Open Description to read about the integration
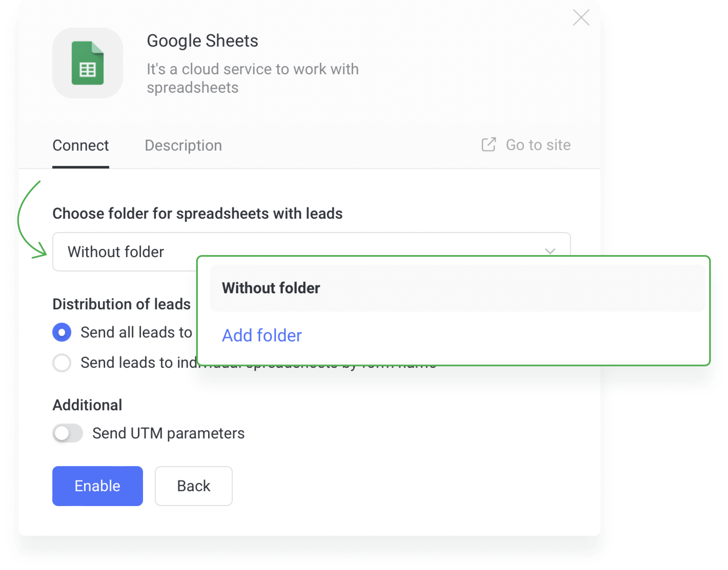The height and width of the screenshot is (570, 728). 183,145
